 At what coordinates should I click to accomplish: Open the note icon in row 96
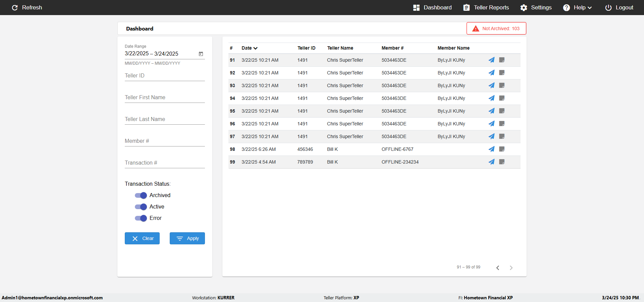(502, 124)
